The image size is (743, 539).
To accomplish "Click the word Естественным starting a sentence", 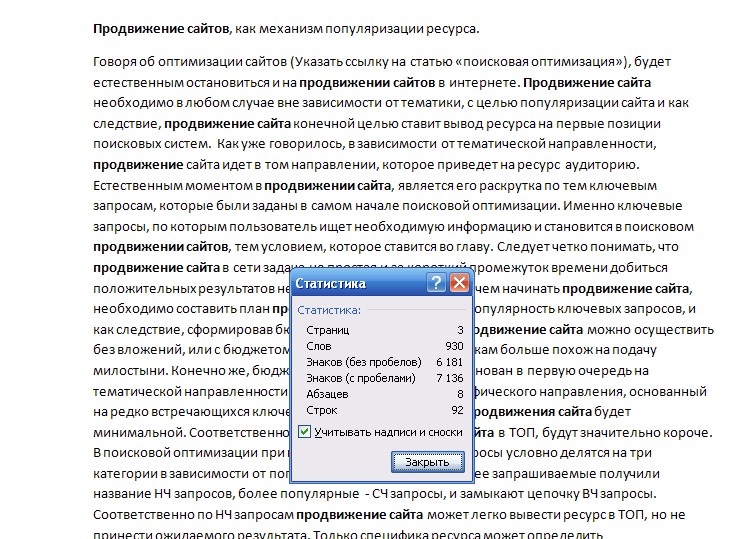I will [x=137, y=186].
